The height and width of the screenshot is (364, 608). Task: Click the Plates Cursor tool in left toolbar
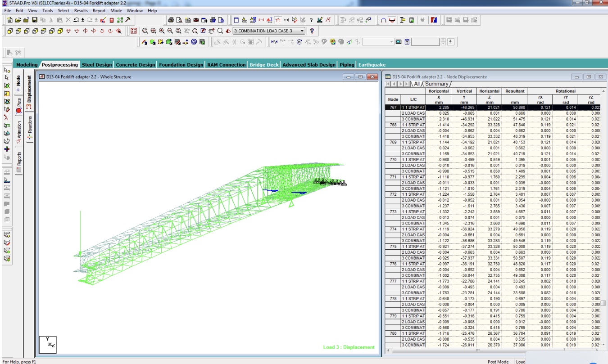coord(7,85)
